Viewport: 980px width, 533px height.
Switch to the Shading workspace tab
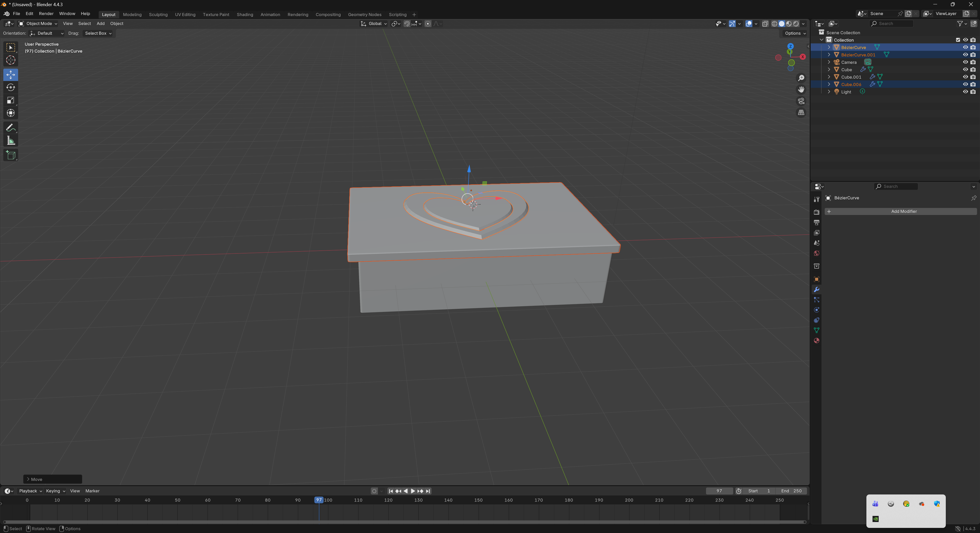(245, 15)
